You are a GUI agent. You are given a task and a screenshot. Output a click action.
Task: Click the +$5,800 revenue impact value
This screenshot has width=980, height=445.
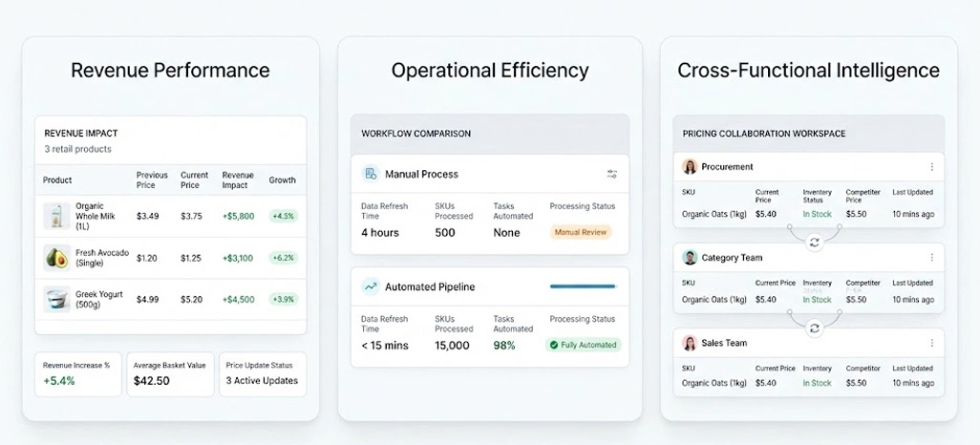point(238,216)
